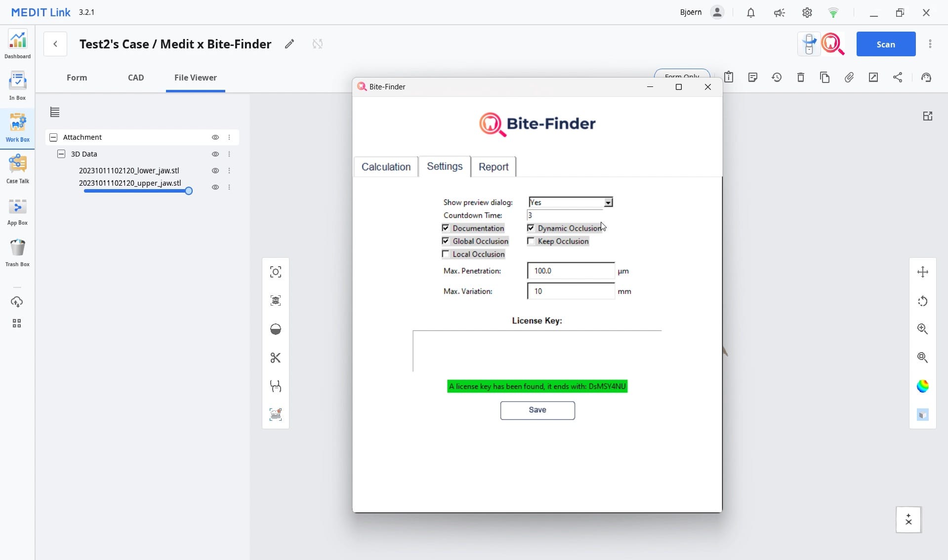Open the Bjoern user profile
The image size is (948, 560).
point(701,13)
